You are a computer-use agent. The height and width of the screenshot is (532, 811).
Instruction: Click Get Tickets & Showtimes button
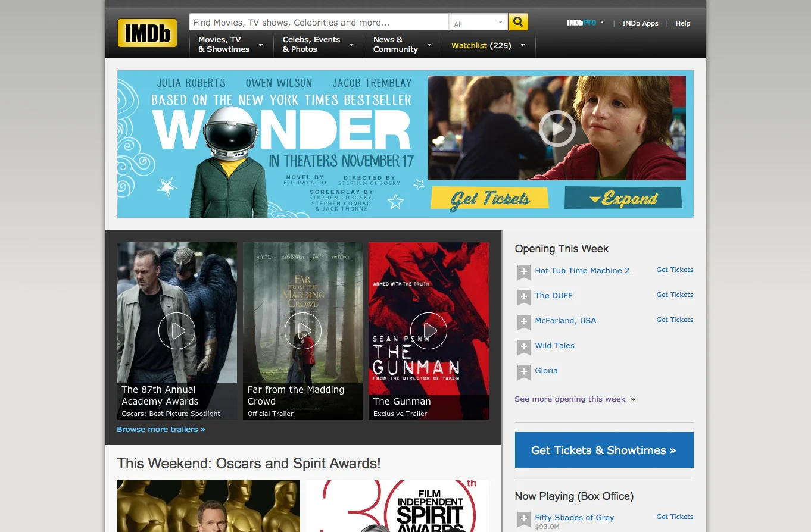pos(604,450)
